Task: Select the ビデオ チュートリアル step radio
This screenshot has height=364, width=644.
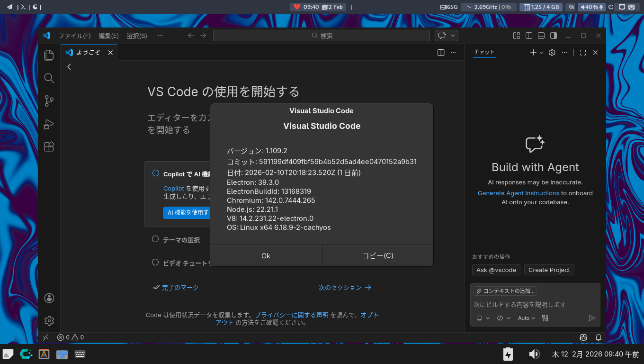Action: [x=155, y=262]
